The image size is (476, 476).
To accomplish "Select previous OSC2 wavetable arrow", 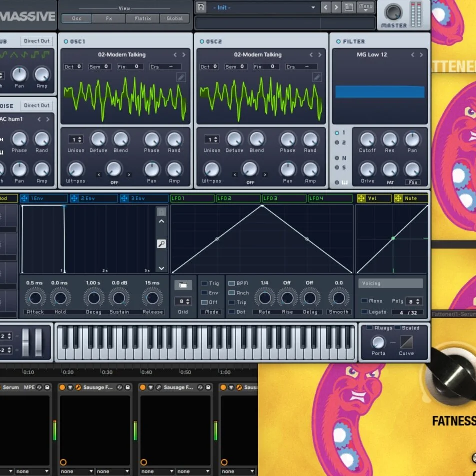I will click(x=311, y=55).
